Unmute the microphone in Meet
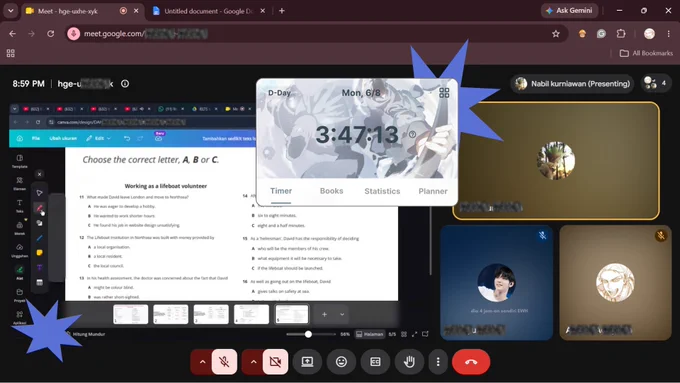Viewport: 680px width, 383px height. pyautogui.click(x=224, y=362)
